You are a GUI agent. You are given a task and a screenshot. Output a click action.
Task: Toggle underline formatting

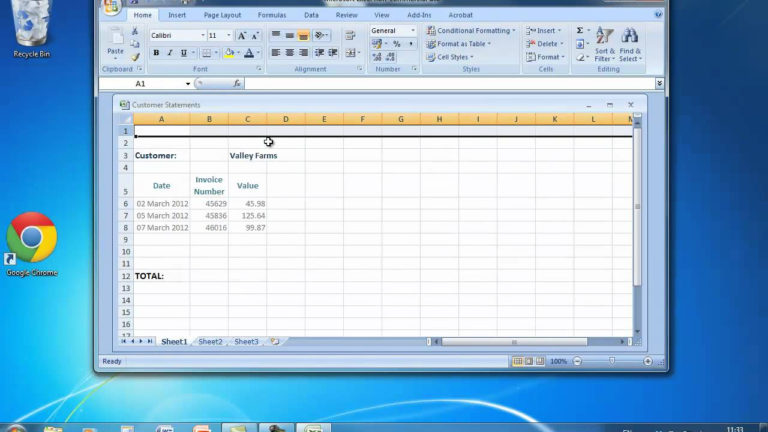coord(184,53)
